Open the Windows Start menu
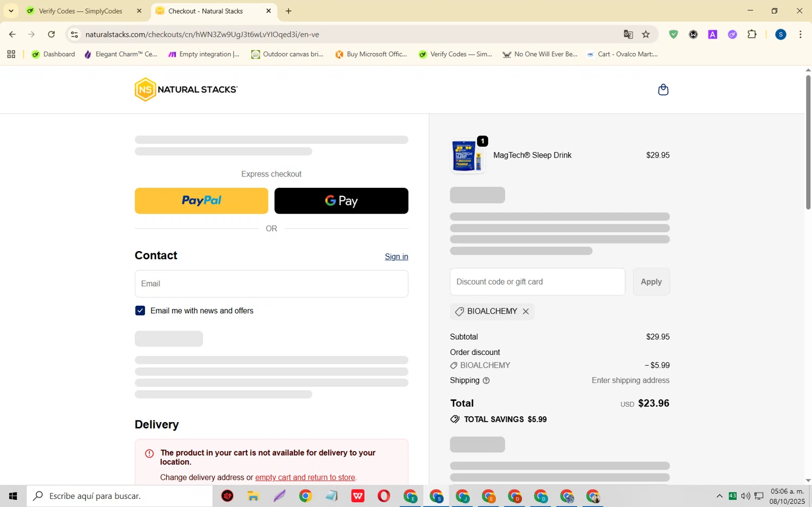The height and width of the screenshot is (507, 812). 13,496
